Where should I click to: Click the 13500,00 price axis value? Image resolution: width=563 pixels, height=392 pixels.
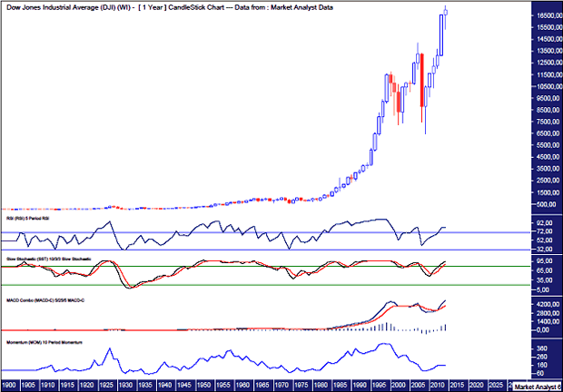click(x=549, y=51)
